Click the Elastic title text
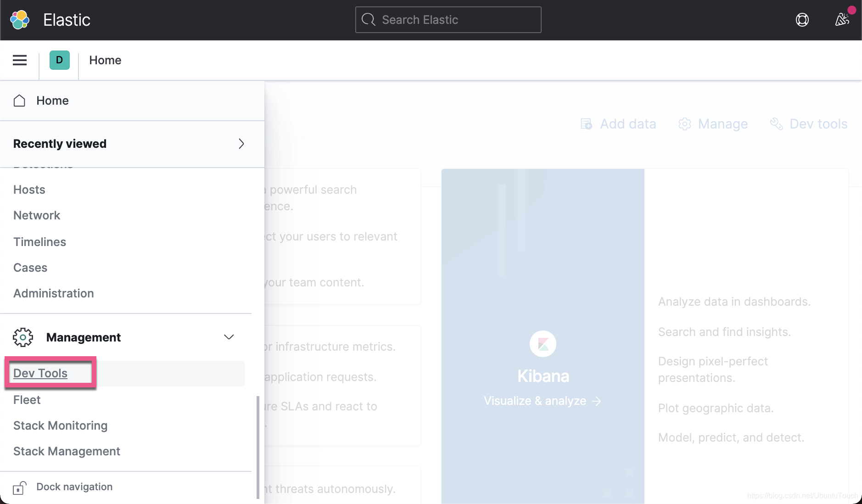Image resolution: width=862 pixels, height=504 pixels. click(x=67, y=20)
